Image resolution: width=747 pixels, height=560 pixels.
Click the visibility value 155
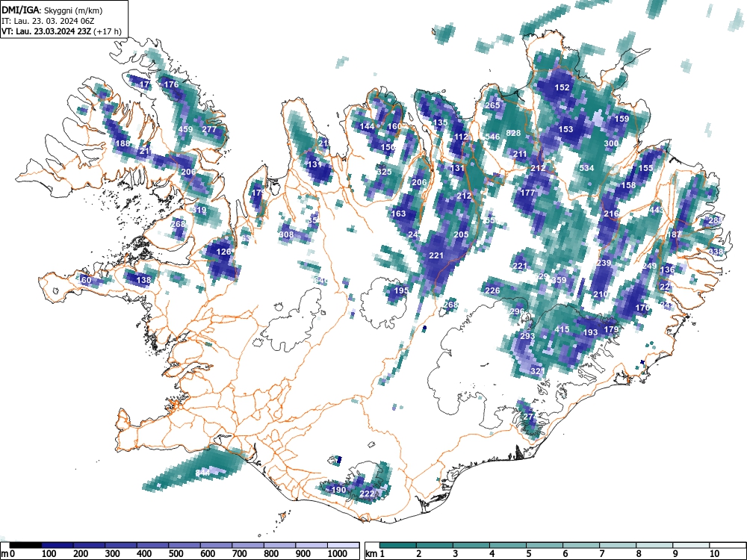[645, 167]
